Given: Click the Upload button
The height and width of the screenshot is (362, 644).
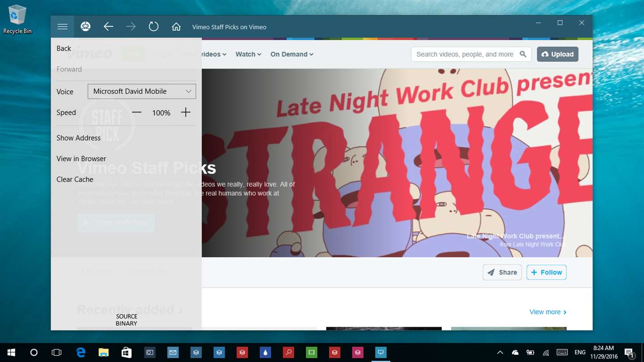Looking at the screenshot, I should pos(558,54).
